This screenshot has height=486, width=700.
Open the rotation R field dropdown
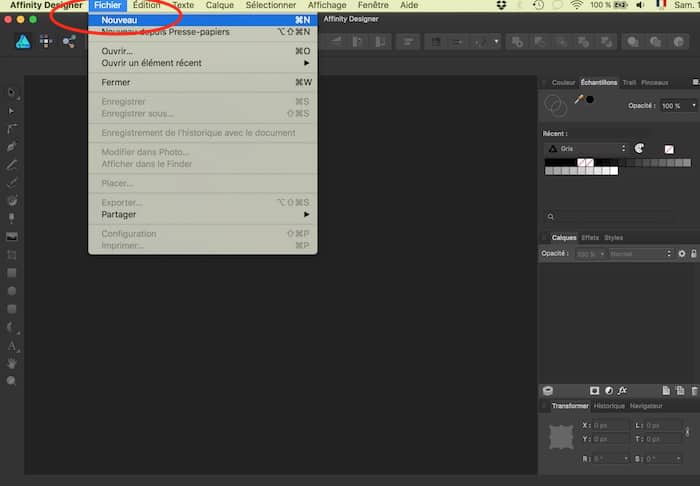click(x=626, y=459)
